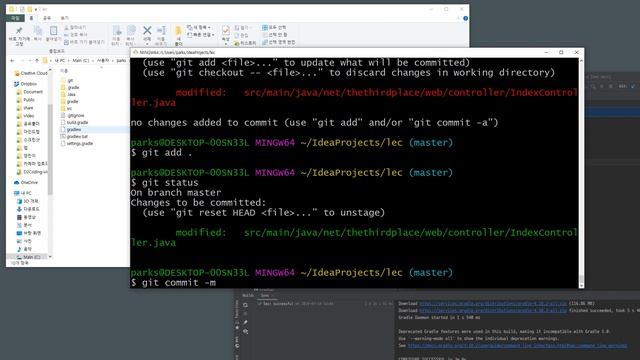Click the eye icon in IntelliJ build toolbar
The height and width of the screenshot is (360, 640).
(x=245, y=331)
